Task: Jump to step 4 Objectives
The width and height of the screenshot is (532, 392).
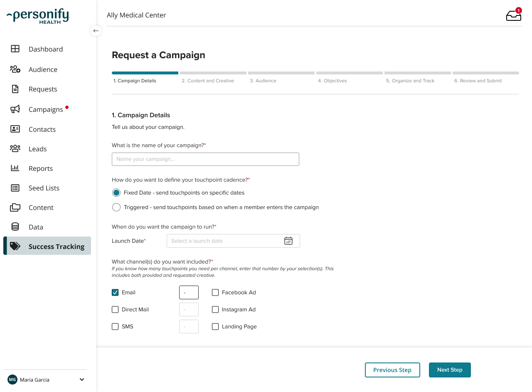Action: 350,77
